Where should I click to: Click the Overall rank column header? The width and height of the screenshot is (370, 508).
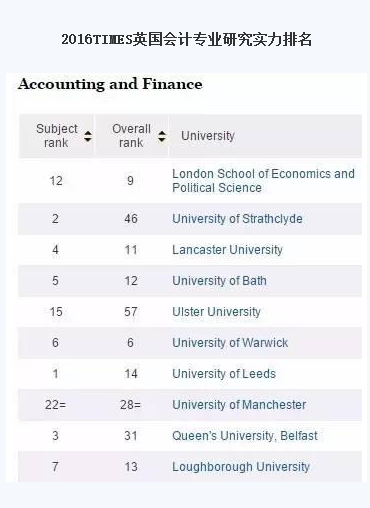click(132, 136)
